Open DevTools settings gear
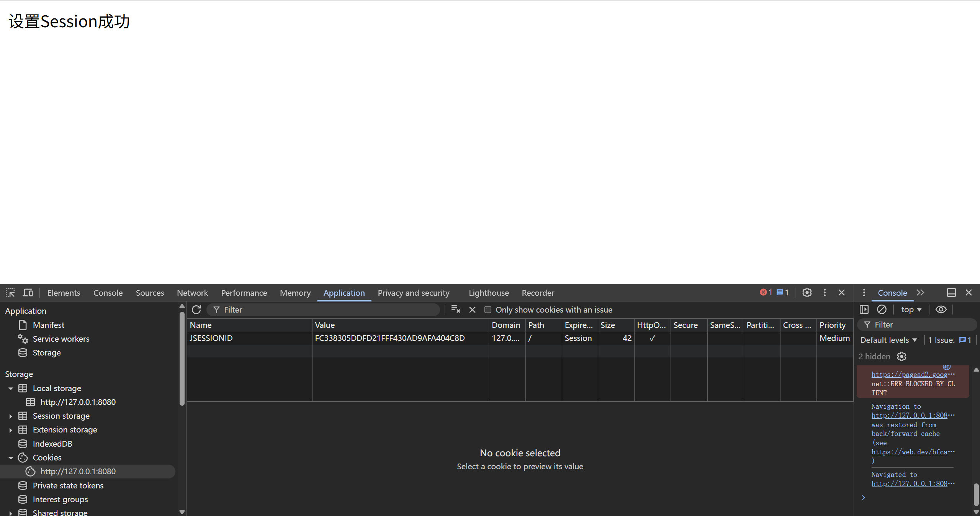This screenshot has height=516, width=980. click(807, 293)
